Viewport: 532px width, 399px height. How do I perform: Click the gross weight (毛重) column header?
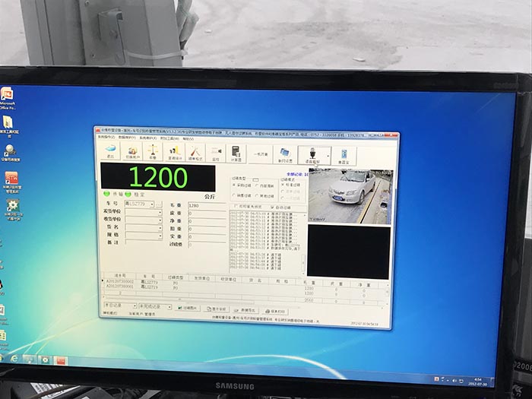pyautogui.click(x=309, y=282)
